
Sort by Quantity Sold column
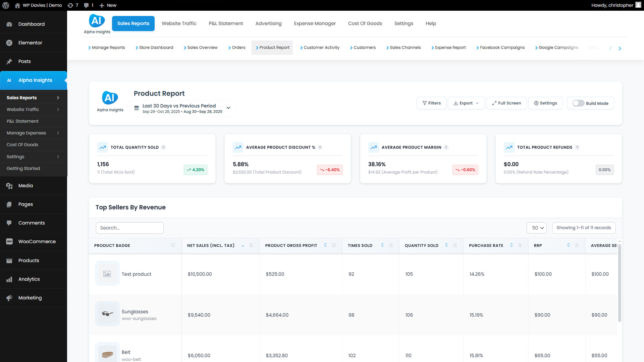446,245
